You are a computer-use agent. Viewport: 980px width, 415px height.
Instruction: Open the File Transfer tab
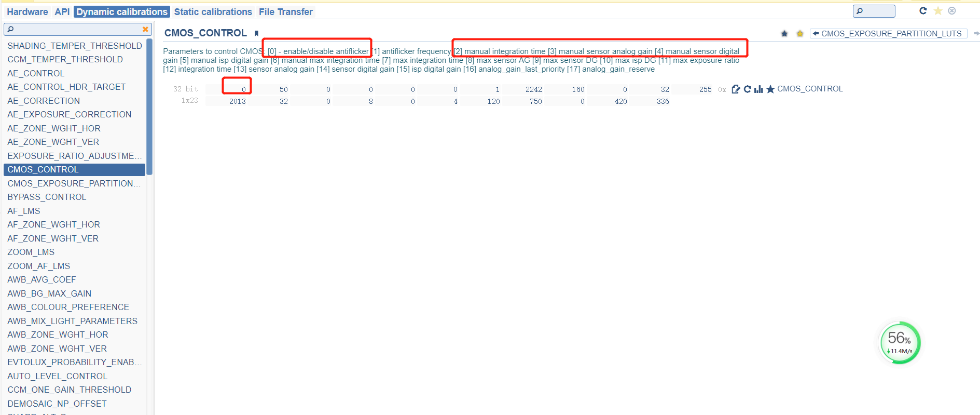click(x=286, y=11)
